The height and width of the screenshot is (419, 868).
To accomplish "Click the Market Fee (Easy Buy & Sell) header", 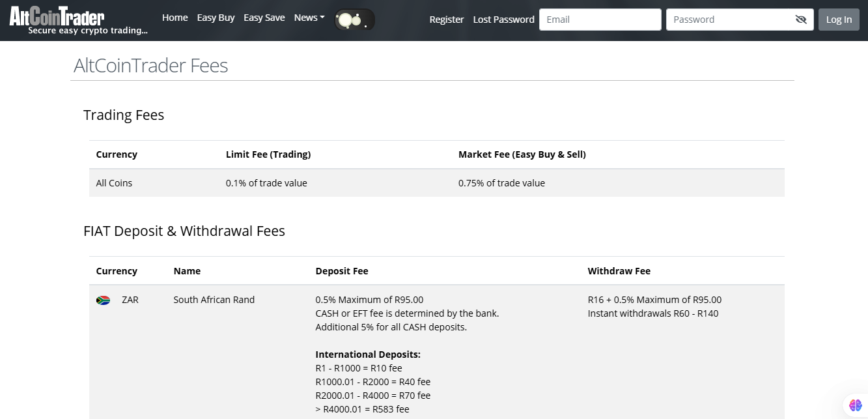I will point(522,154).
